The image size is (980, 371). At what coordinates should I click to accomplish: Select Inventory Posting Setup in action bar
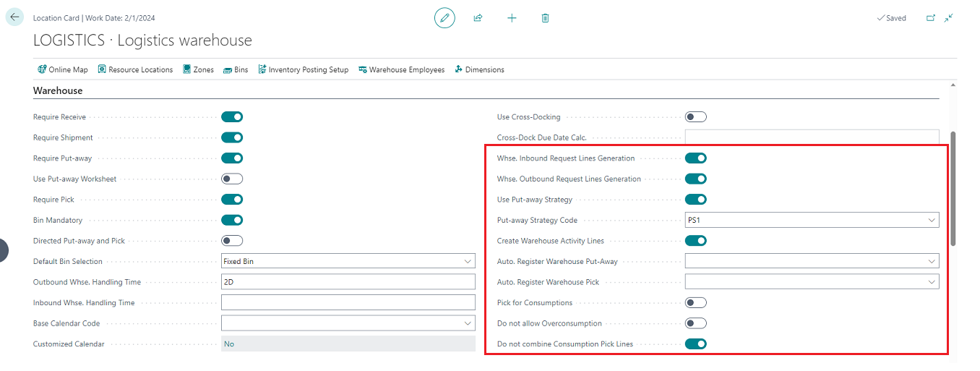[x=303, y=70]
